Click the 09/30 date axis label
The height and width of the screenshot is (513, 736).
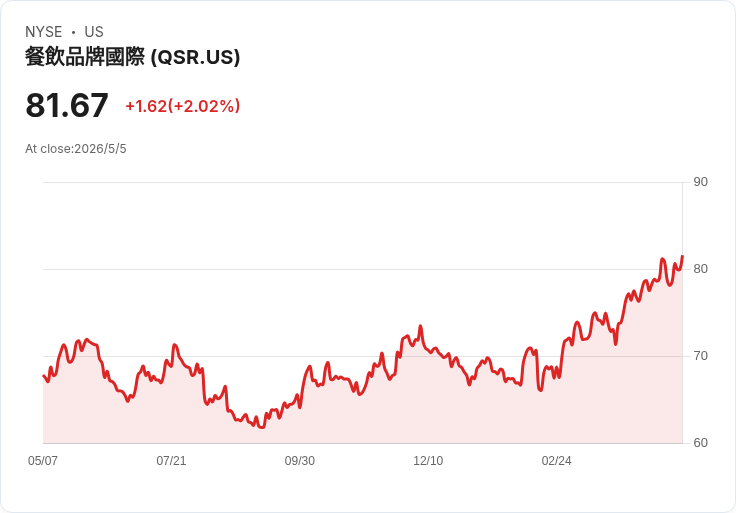click(x=299, y=461)
